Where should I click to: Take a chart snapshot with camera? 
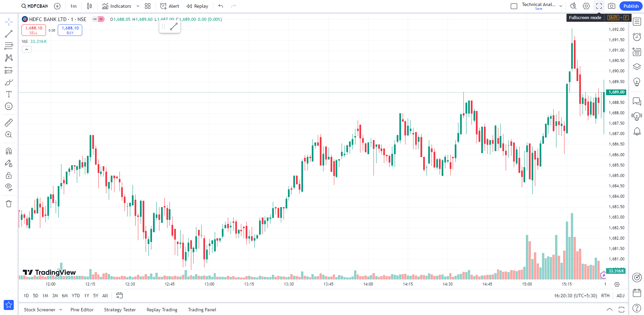[611, 6]
